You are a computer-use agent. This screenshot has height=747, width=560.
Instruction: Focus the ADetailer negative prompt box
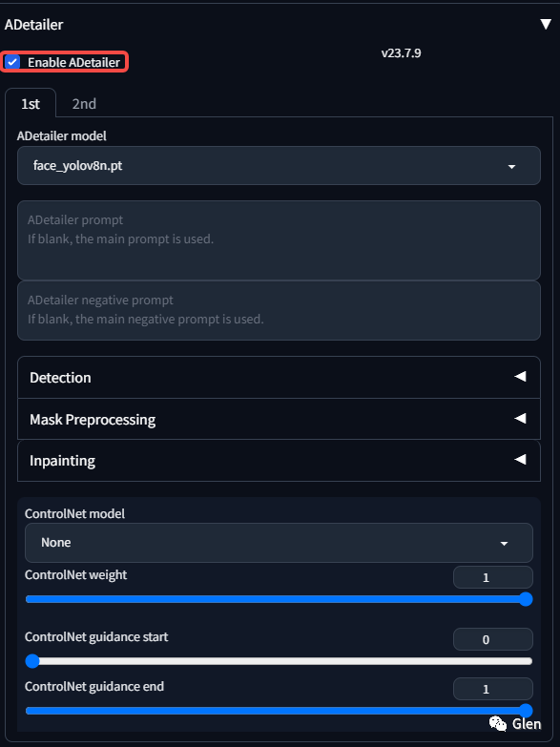[279, 311]
